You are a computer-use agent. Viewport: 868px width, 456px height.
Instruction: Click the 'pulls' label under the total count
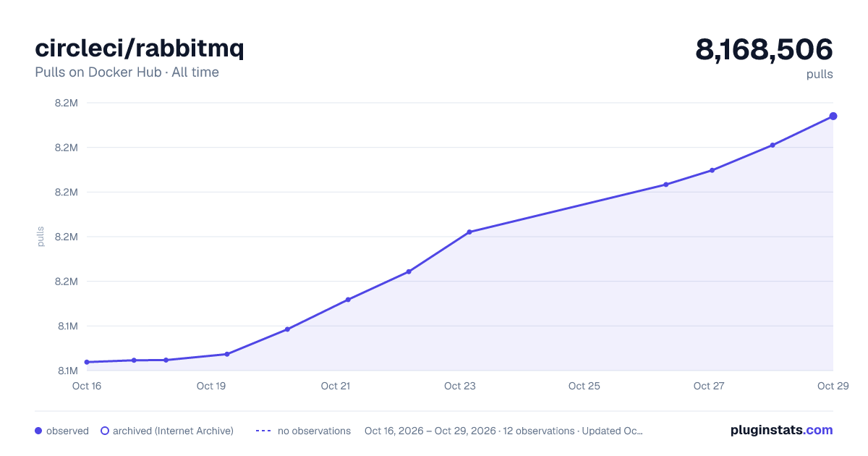coord(820,74)
